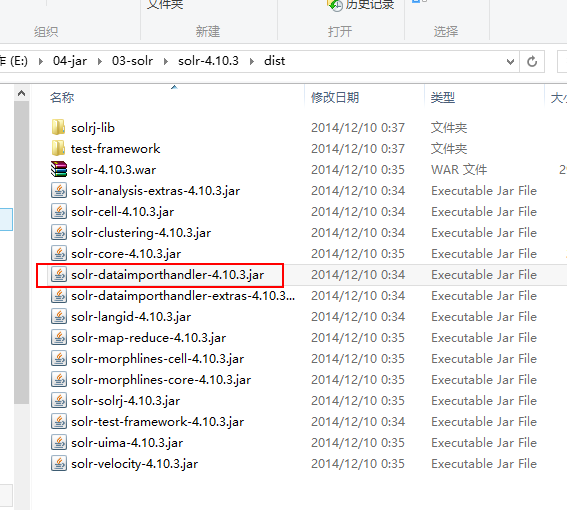The height and width of the screenshot is (510, 567).
Task: Click the navigation pane scroll up arrow
Action: click(21, 94)
